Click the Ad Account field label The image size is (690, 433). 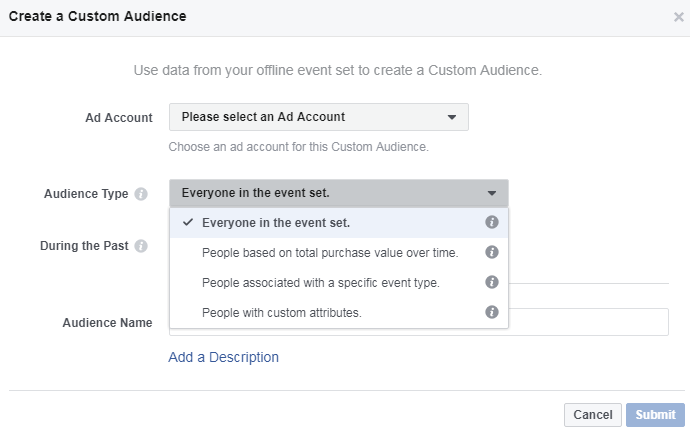[119, 118]
